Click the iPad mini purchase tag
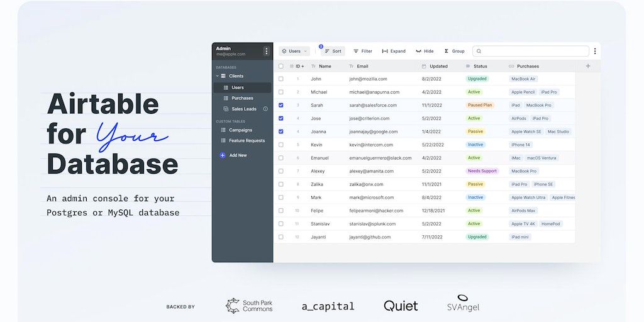Image resolution: width=644 pixels, height=322 pixels. click(x=520, y=237)
